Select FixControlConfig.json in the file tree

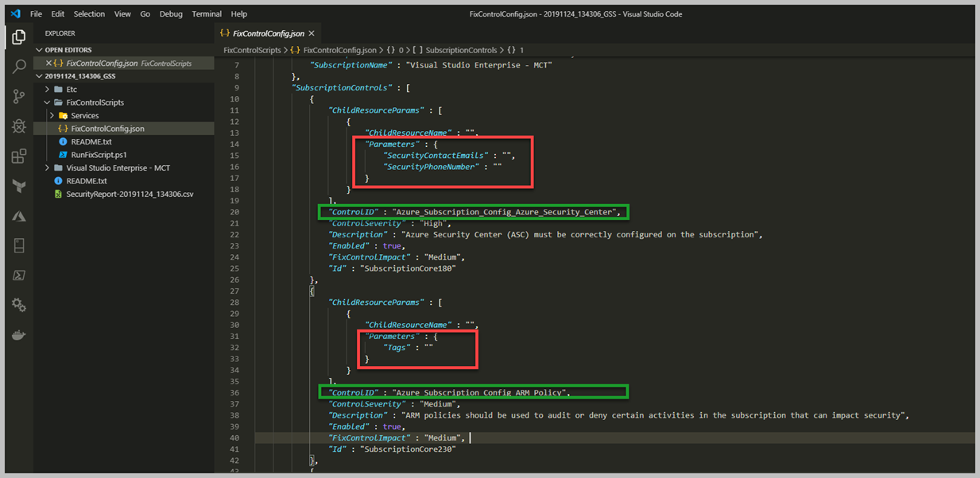click(x=107, y=129)
